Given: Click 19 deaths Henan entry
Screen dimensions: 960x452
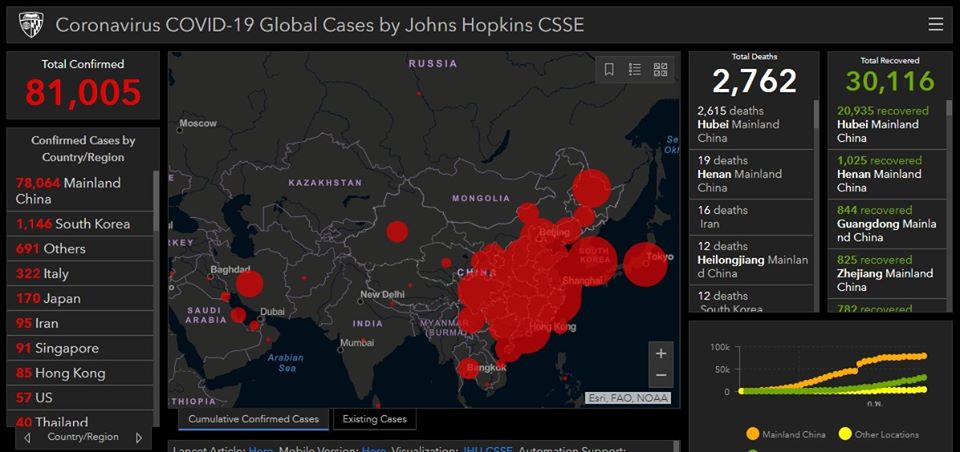Looking at the screenshot, I should pos(751,174).
